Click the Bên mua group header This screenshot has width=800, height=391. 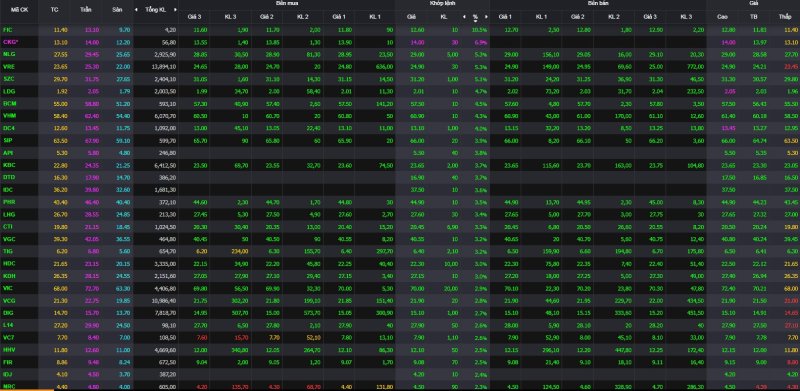coord(286,3)
